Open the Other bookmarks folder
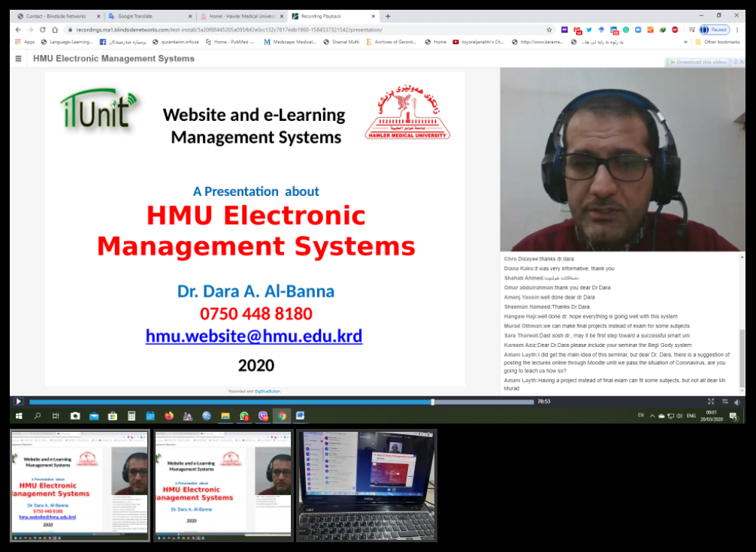756x552 pixels. pyautogui.click(x=718, y=42)
